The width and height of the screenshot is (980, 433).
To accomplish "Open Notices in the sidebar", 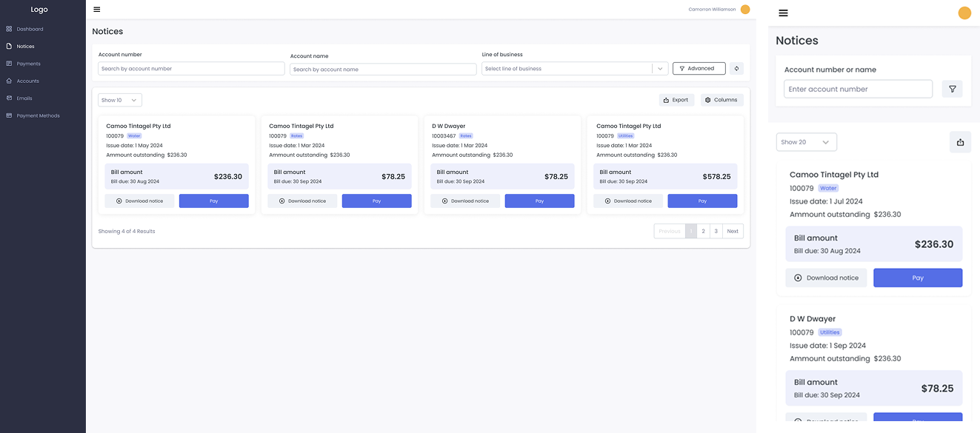I will pyautogui.click(x=26, y=47).
